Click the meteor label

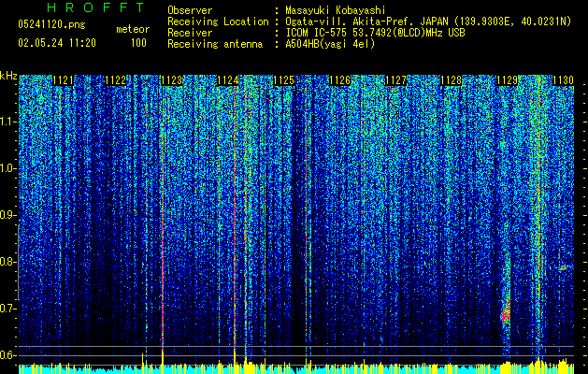[133, 29]
